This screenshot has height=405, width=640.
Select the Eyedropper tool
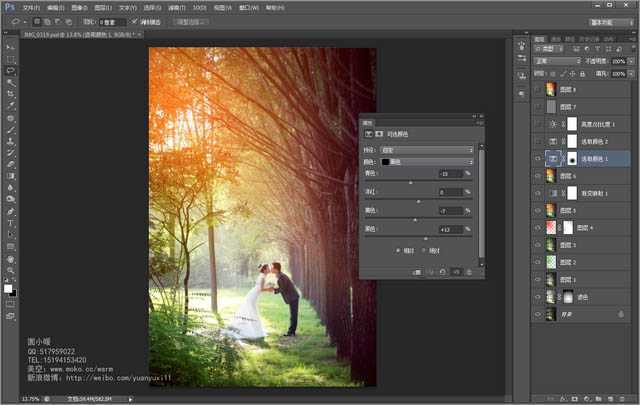11,105
